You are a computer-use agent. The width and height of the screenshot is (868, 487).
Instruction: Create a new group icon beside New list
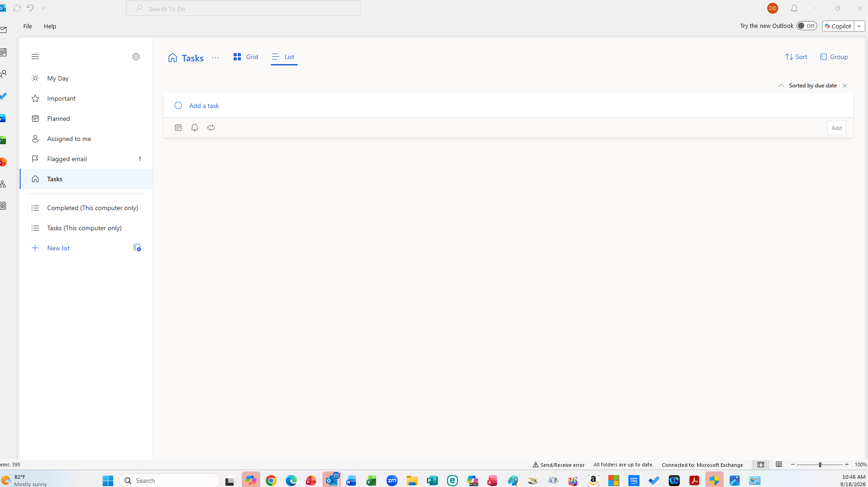point(137,248)
